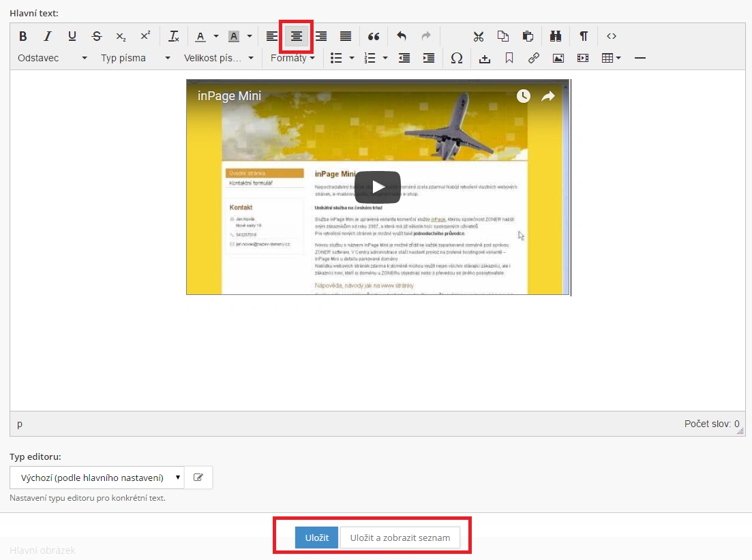
Task: Open Velikost písma size dropdown
Action: click(219, 58)
